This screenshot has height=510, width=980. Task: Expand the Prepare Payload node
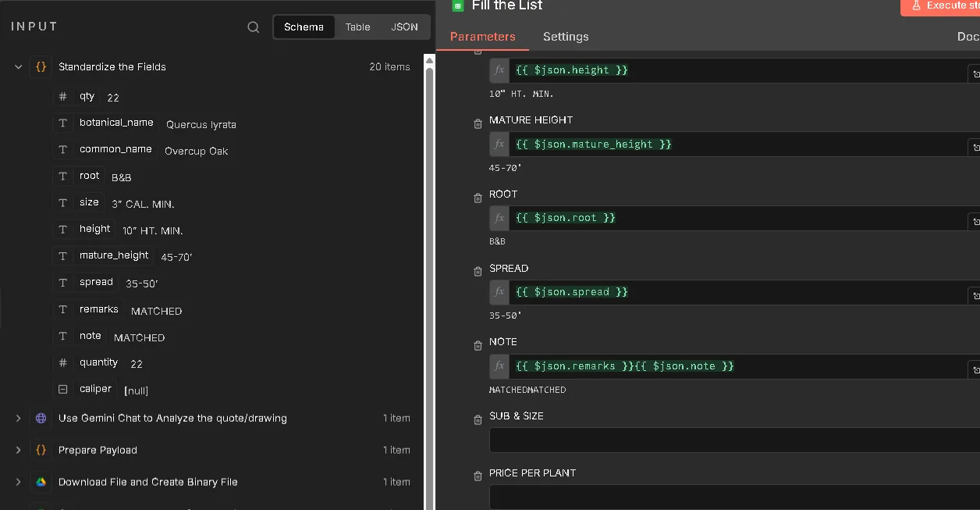click(x=18, y=451)
